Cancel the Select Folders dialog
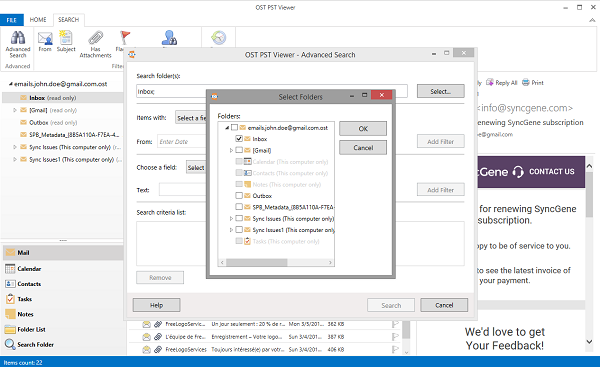This screenshot has width=600, height=367. pyautogui.click(x=363, y=147)
